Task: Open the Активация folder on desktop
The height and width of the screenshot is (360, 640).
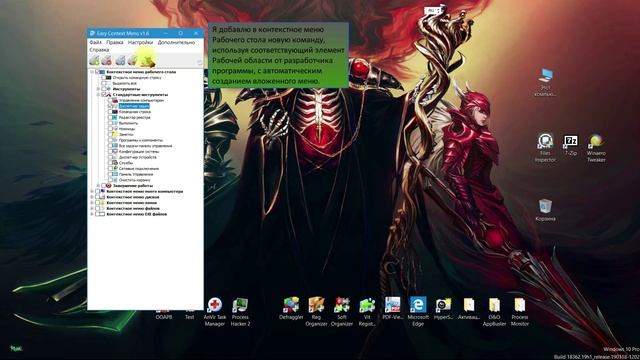Action: pos(469,309)
